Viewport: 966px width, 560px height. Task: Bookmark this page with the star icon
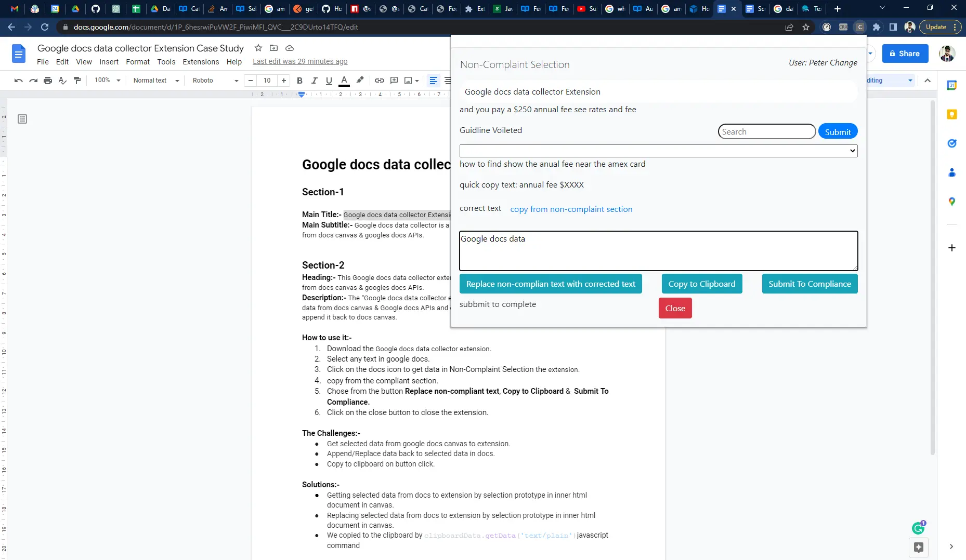[806, 27]
